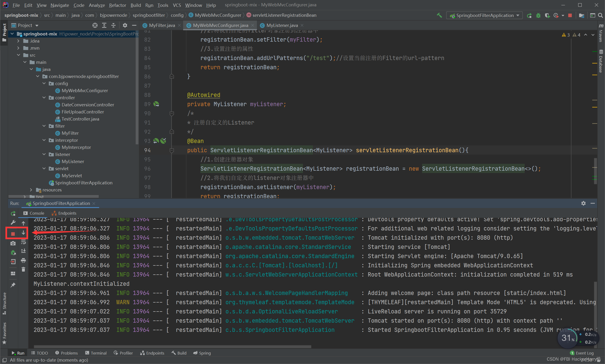Jump to next highlighted error arrow
The width and height of the screenshot is (605, 364).
coord(593,35)
